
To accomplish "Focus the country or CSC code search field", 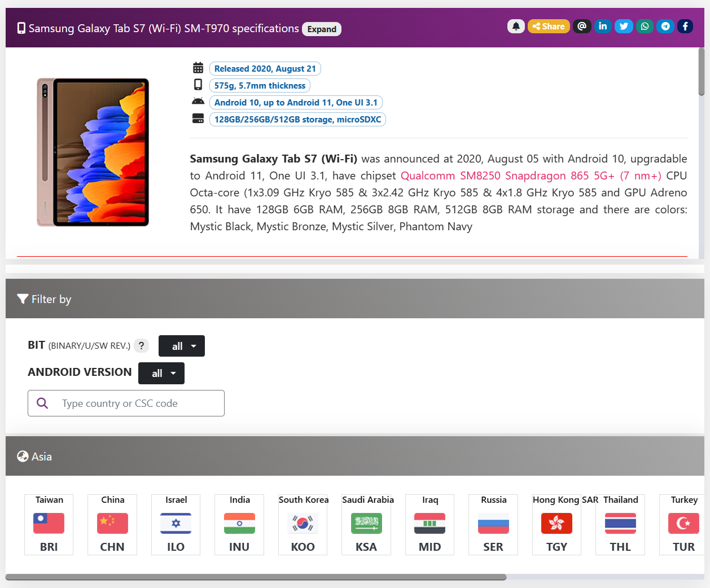I will pos(126,403).
